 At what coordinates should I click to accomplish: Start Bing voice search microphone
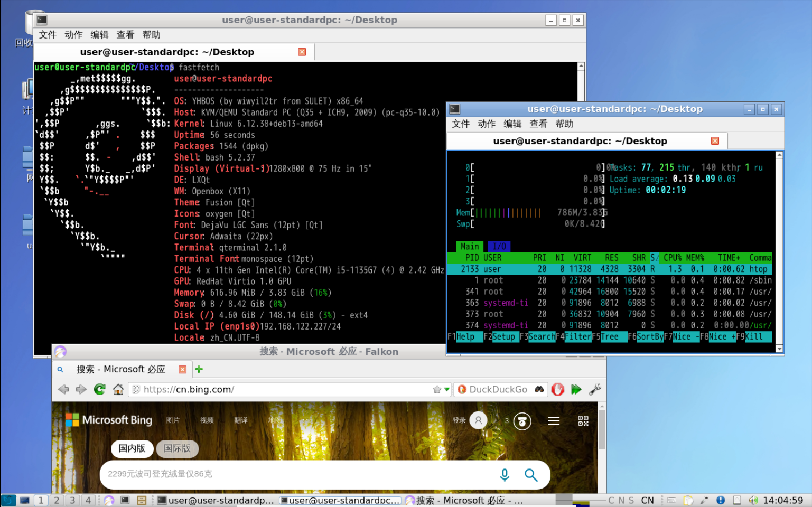(x=505, y=475)
